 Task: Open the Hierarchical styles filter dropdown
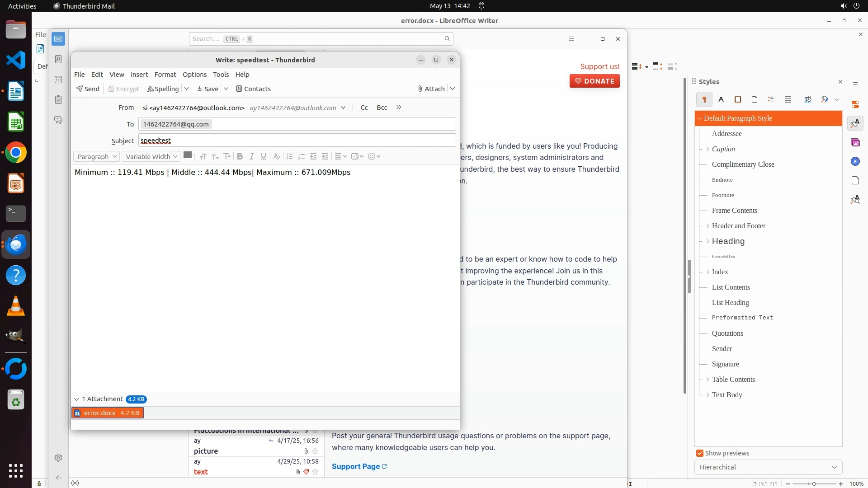point(768,467)
